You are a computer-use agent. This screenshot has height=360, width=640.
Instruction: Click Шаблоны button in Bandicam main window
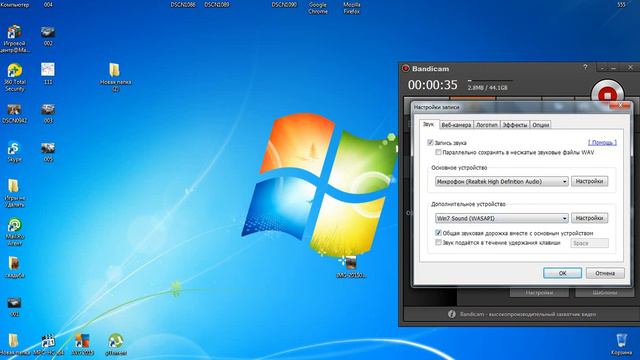(604, 293)
